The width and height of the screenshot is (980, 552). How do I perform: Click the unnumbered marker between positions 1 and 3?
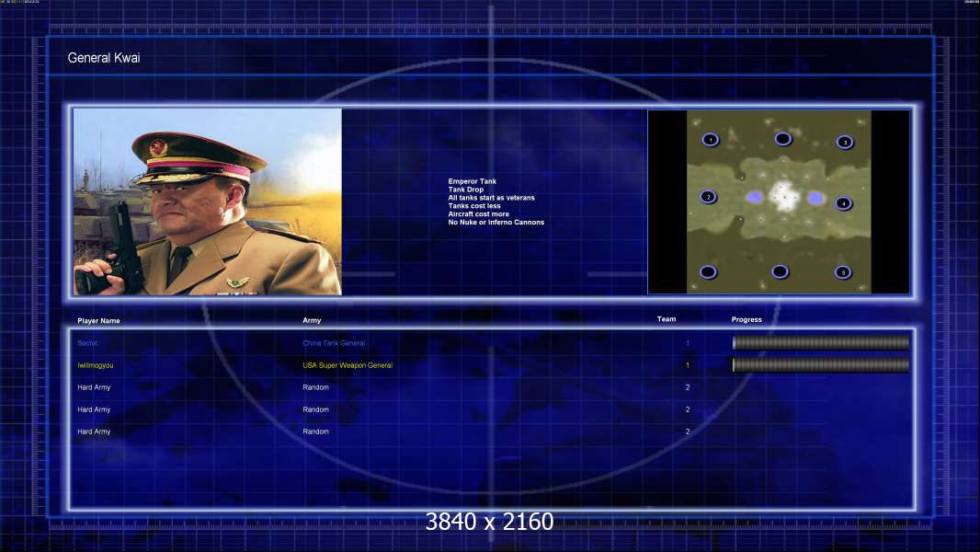782,139
